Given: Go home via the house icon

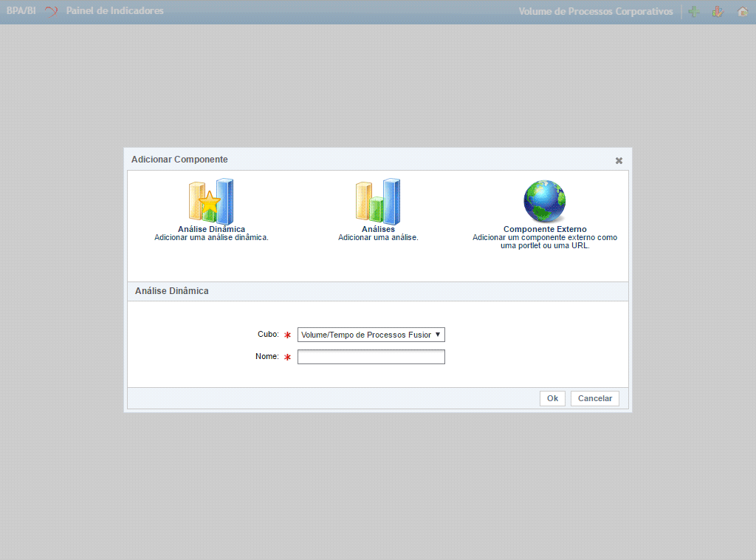Looking at the screenshot, I should [743, 12].
